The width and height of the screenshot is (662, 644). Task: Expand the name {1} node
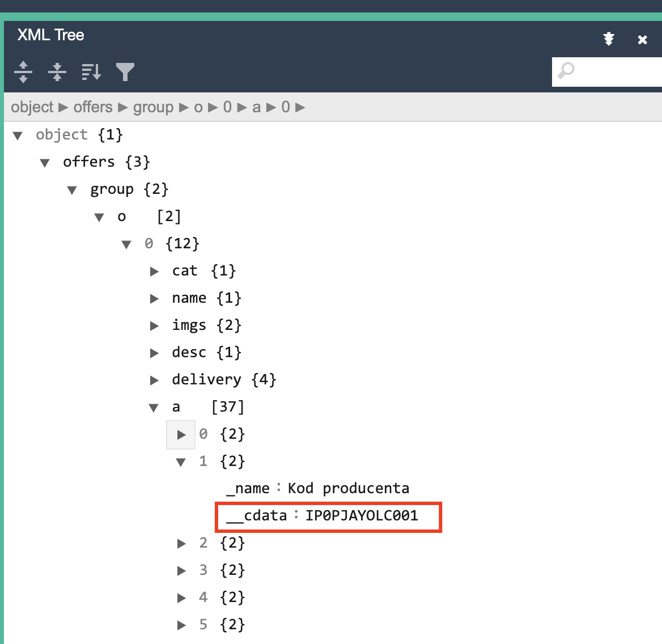(154, 299)
